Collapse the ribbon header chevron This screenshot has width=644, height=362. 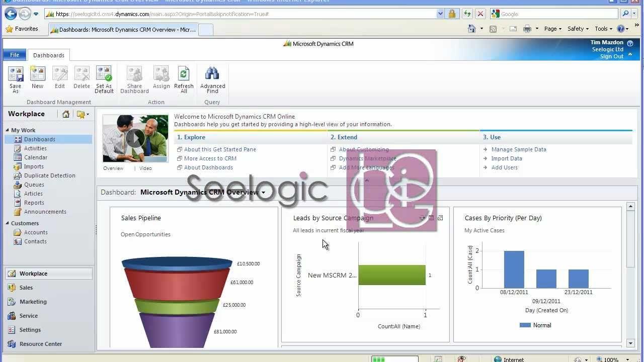(630, 54)
